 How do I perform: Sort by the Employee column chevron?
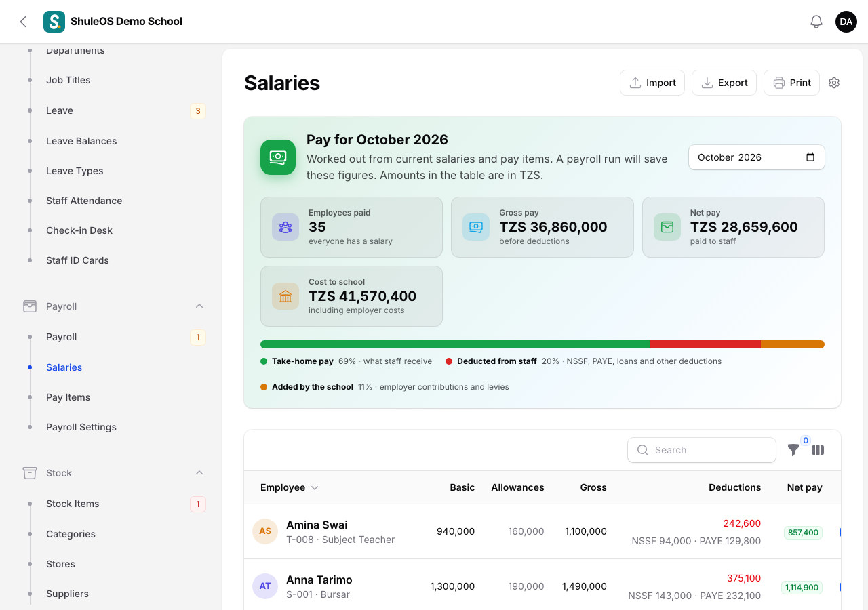[315, 488]
